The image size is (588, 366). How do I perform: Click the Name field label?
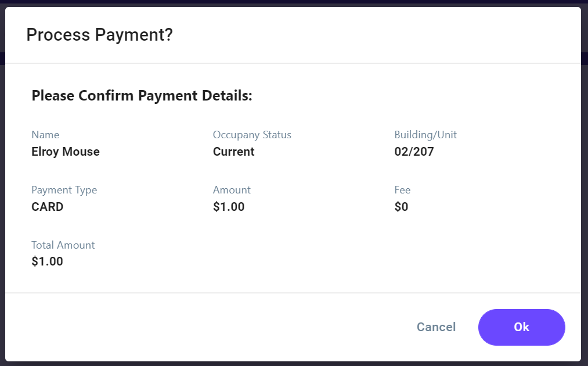coord(45,135)
